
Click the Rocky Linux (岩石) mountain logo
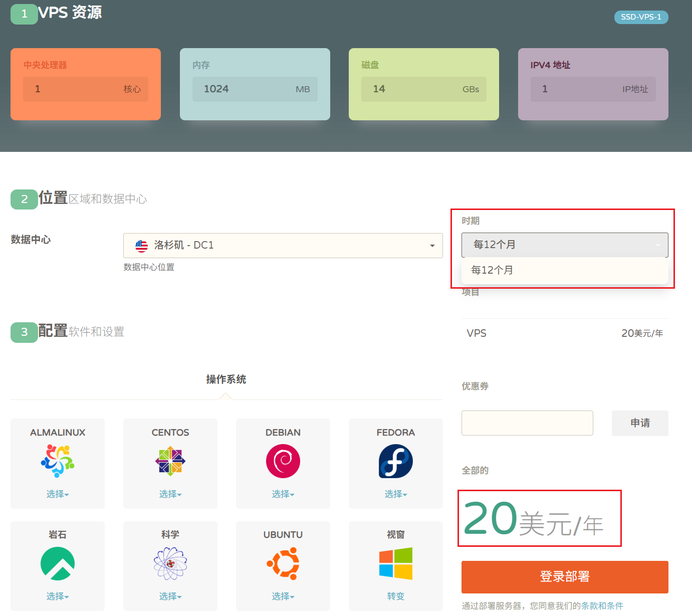[58, 563]
